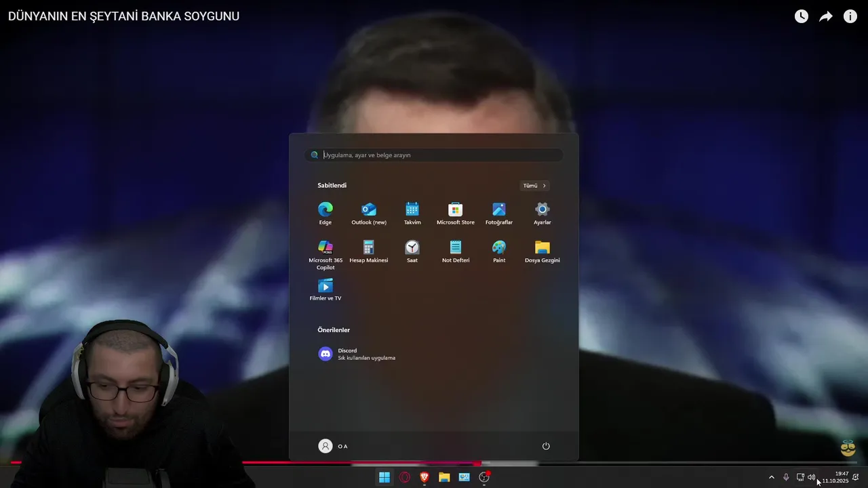
Task: Open video info icon
Action: click(x=850, y=16)
